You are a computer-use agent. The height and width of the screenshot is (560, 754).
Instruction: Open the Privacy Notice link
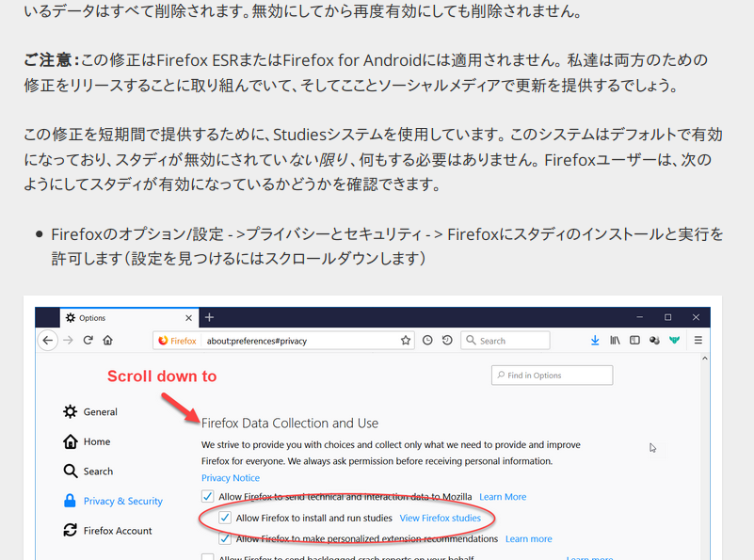click(x=231, y=478)
